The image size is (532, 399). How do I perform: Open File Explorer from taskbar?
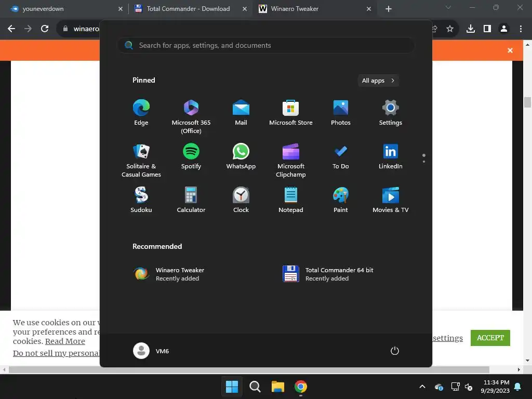(x=278, y=387)
